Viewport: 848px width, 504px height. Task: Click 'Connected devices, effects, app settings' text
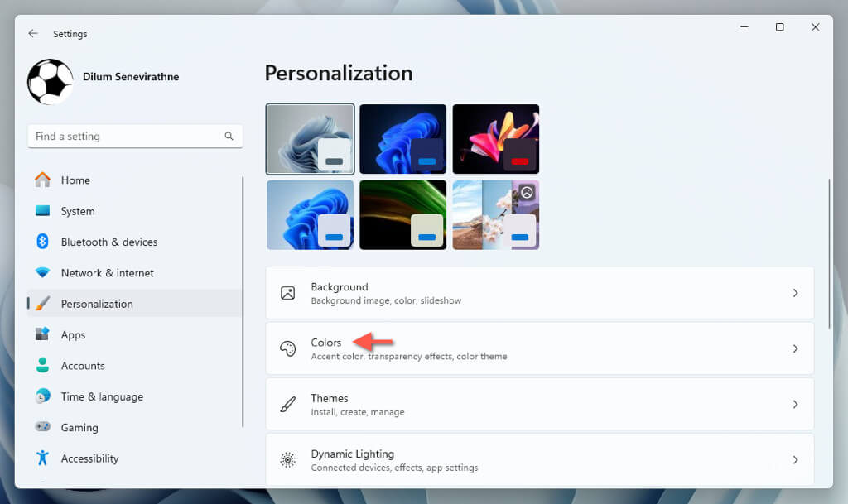click(x=394, y=468)
